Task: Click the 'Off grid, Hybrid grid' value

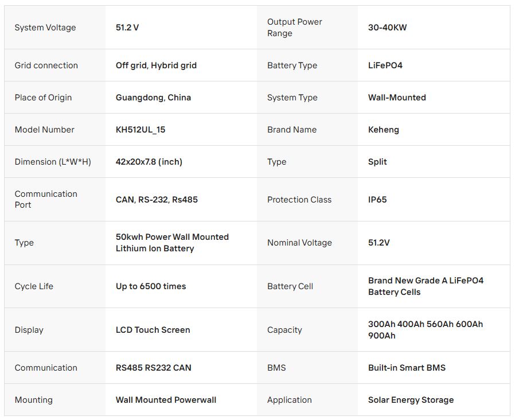Action: [156, 65]
